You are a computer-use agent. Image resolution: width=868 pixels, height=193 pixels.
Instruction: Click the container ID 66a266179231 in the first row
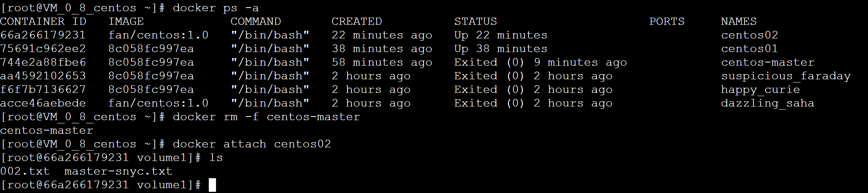pos(43,35)
